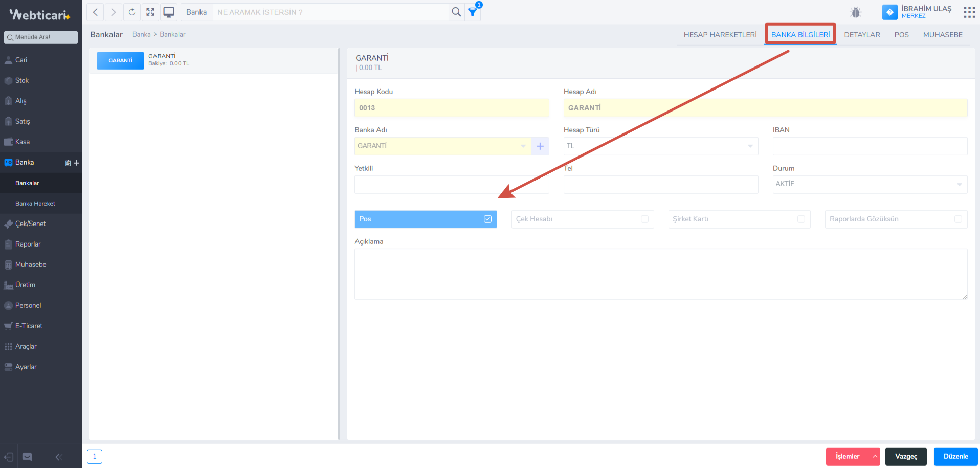Click the Vazgeç button
Viewport: 980px width, 468px height.
click(906, 456)
